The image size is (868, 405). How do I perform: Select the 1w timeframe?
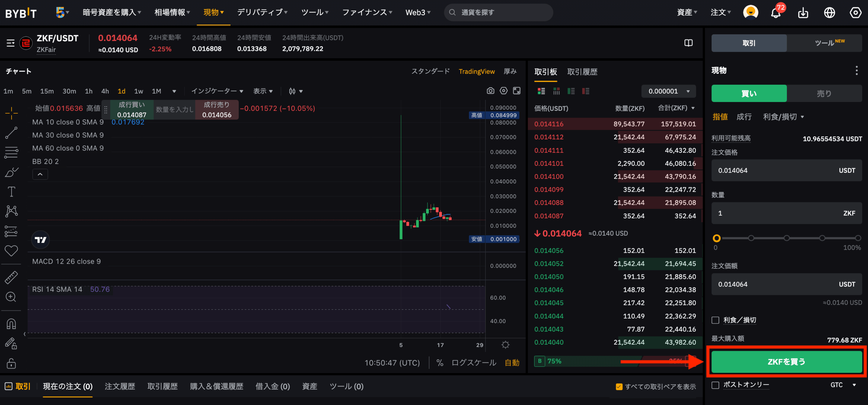click(x=139, y=91)
